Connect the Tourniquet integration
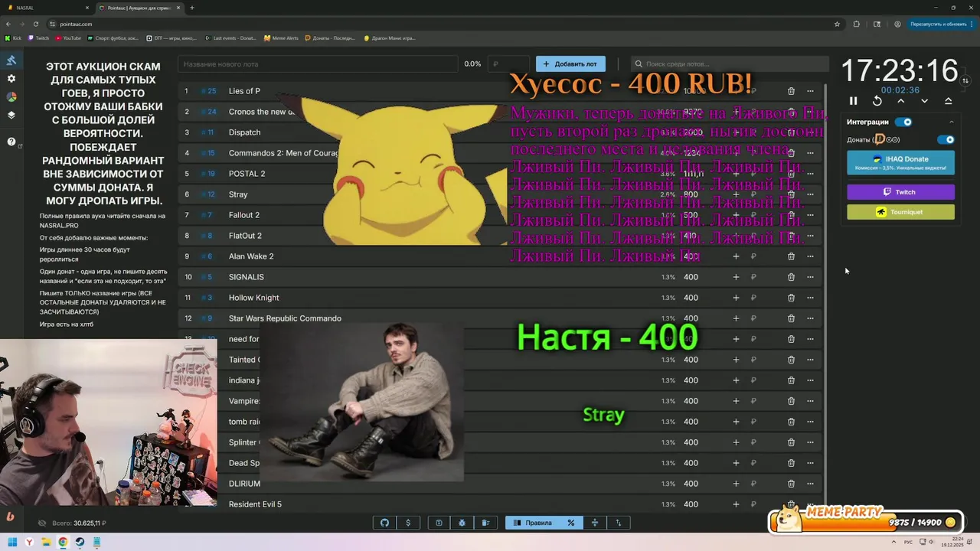This screenshot has width=980, height=551. 900,212
